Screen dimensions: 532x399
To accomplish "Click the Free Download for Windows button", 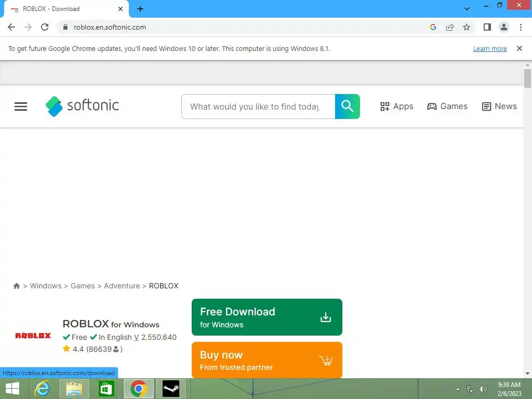I will pos(267,317).
